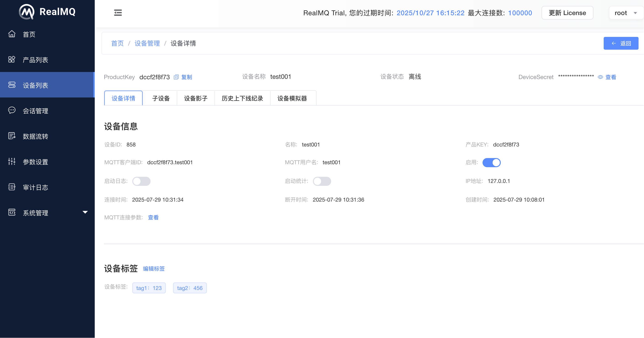Expand the 系统管理 submenu arrow

coord(85,212)
